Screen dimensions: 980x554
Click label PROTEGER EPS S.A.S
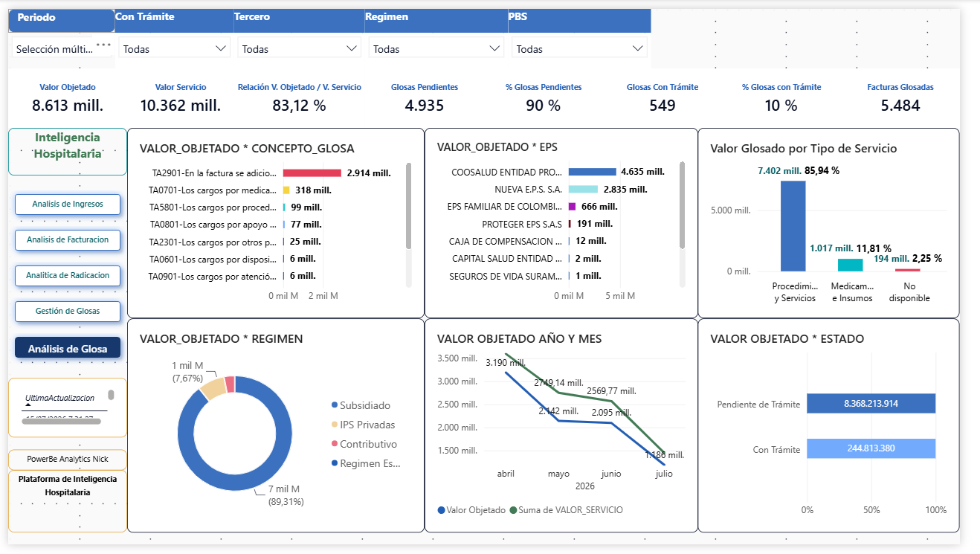coord(522,223)
